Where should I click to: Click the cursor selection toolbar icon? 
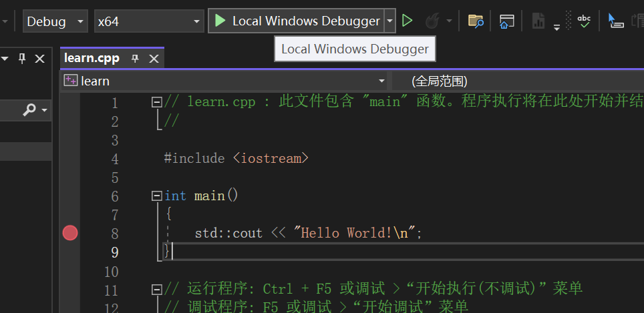pos(616,21)
